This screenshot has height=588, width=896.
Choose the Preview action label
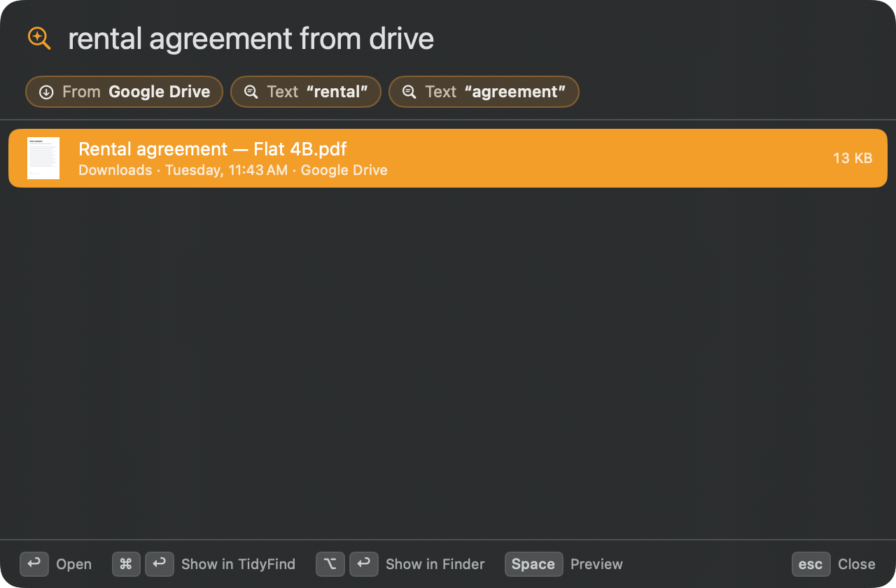[x=596, y=564]
